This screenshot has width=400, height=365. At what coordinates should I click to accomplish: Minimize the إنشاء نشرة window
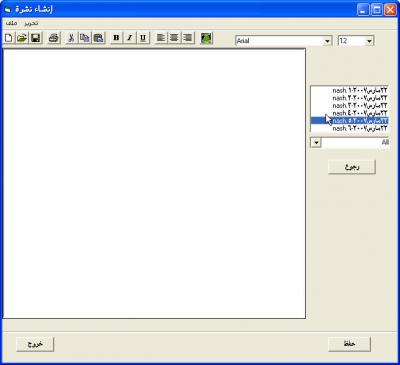click(x=363, y=10)
